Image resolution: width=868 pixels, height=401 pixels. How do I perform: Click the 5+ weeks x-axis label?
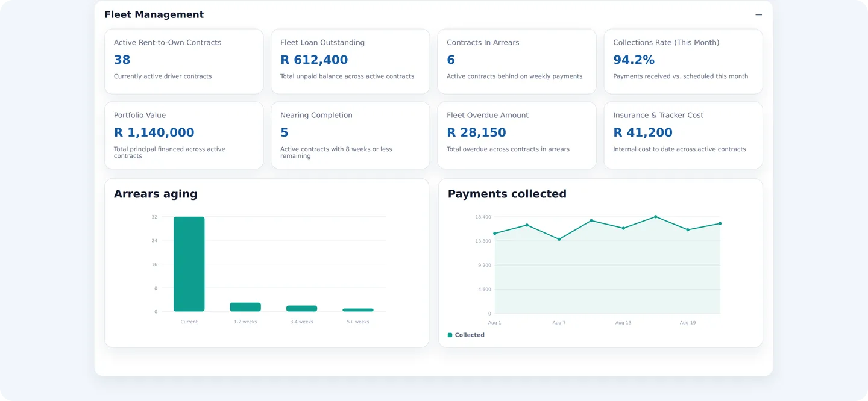(358, 322)
